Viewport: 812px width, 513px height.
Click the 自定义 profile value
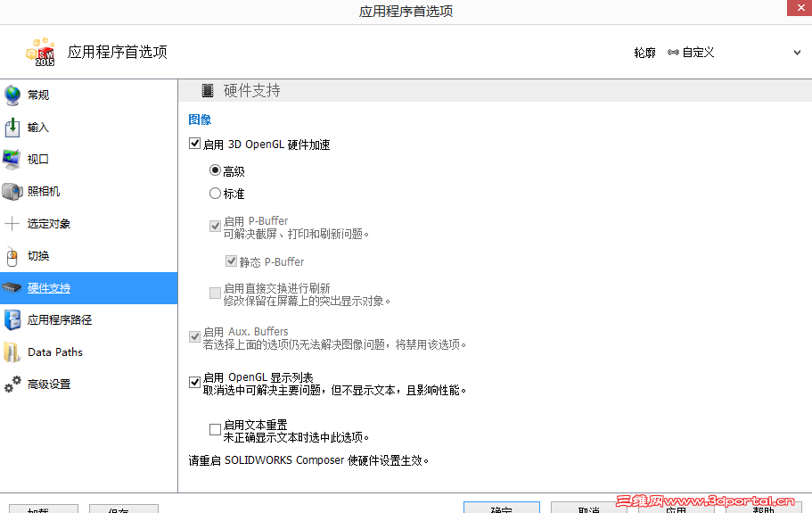[x=698, y=53]
